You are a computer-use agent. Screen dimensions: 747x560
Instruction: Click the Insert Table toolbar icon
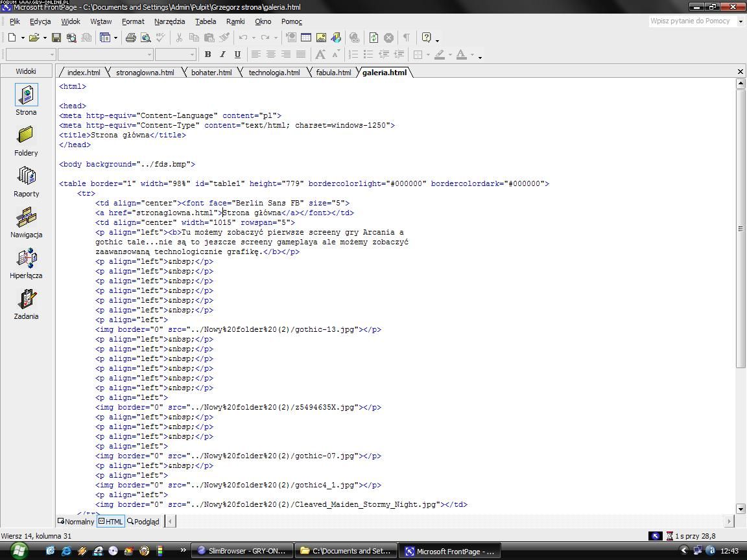click(x=306, y=38)
